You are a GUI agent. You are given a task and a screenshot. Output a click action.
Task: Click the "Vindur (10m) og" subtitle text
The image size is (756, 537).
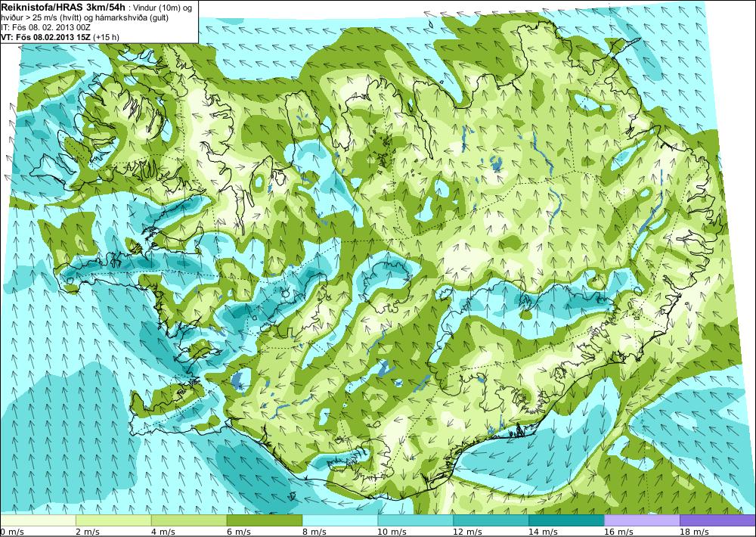point(163,8)
